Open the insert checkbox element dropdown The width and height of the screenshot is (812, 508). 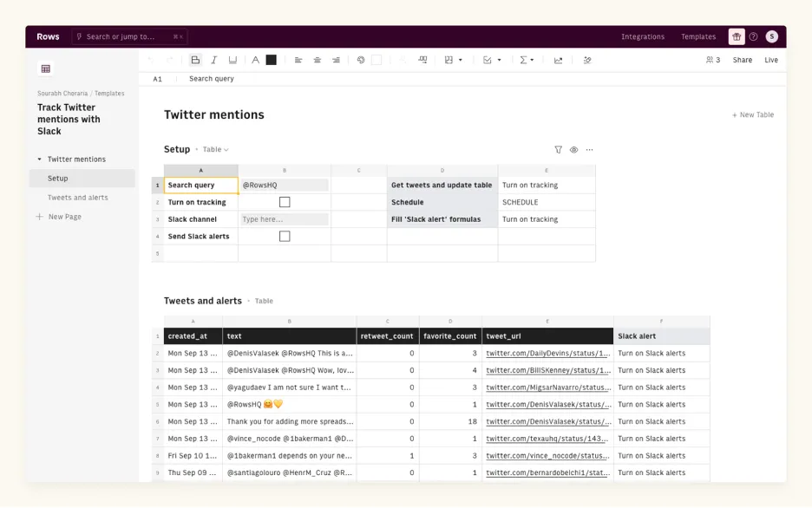(491, 60)
